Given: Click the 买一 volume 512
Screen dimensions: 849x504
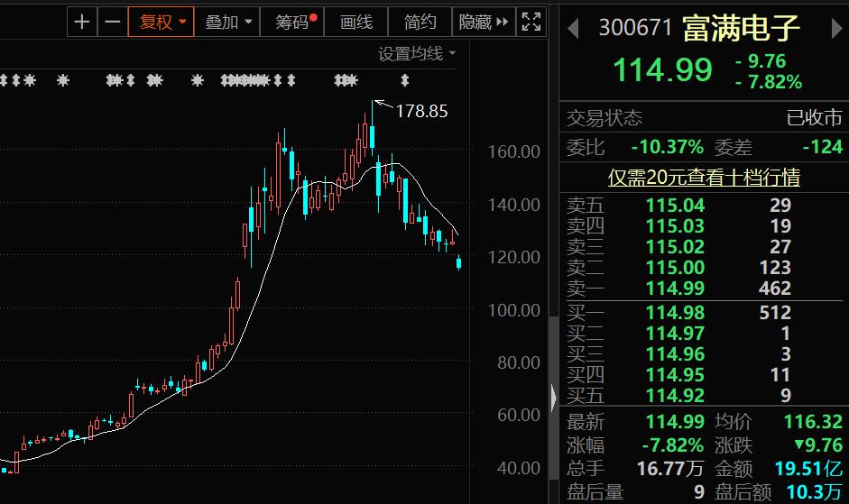Looking at the screenshot, I should [775, 312].
